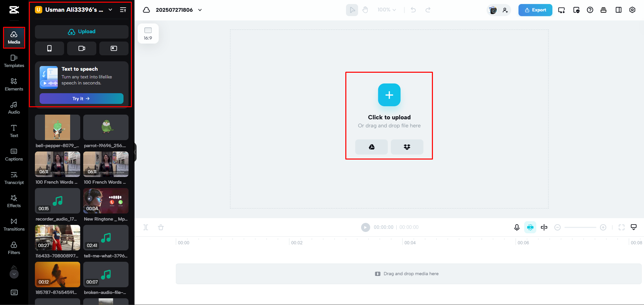644x305 pixels.
Task: Open the stacked layers icon in top bar
Action: 603,10
